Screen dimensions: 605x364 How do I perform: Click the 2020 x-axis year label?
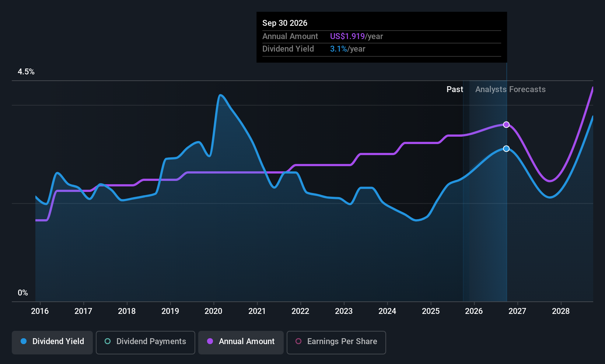[x=213, y=311]
